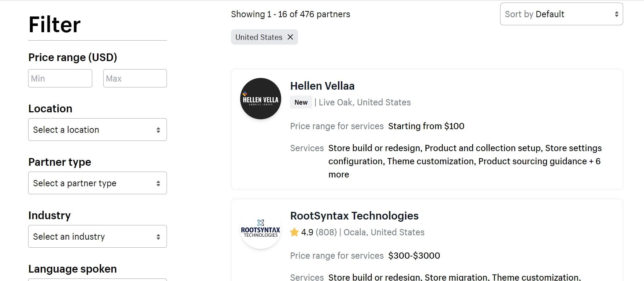Click the star rating icon beside 4.9
644x281 pixels.
coord(294,232)
